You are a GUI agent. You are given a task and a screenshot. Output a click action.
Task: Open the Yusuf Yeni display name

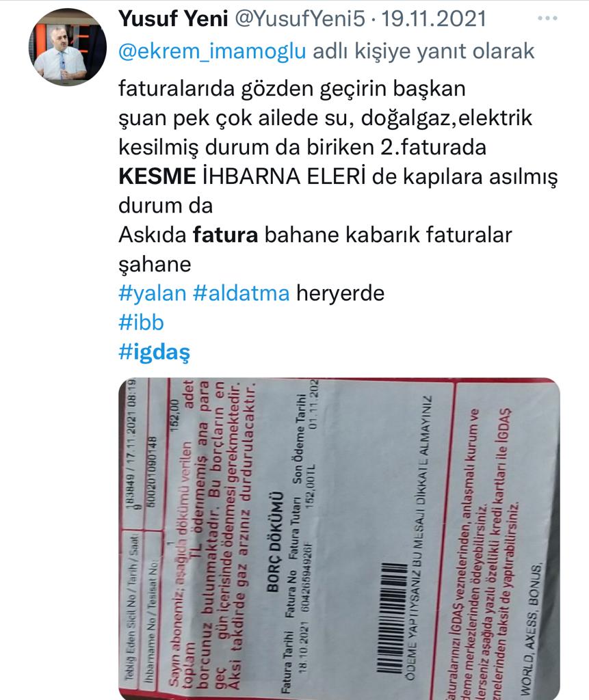pyautogui.click(x=173, y=18)
